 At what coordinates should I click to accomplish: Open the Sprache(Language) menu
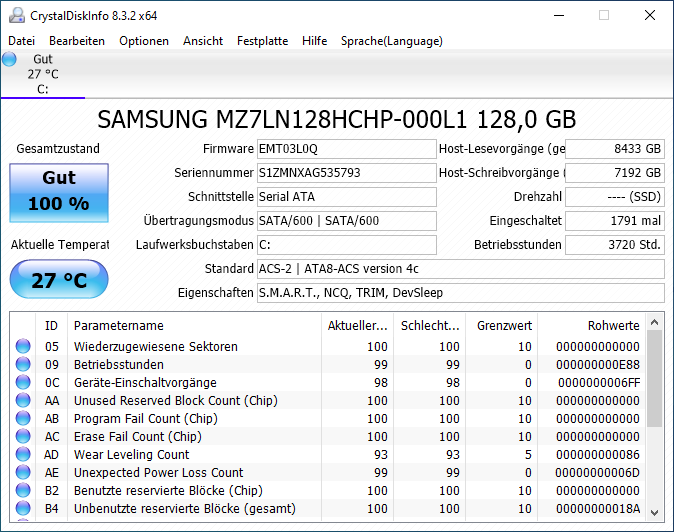pos(392,41)
